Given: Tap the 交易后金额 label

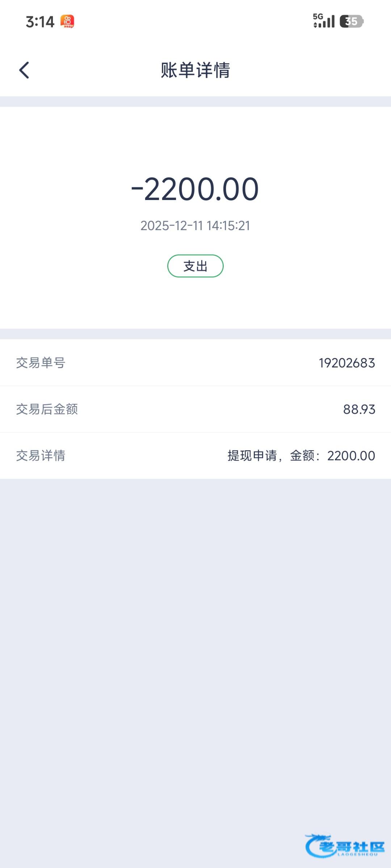Looking at the screenshot, I should (x=47, y=409).
